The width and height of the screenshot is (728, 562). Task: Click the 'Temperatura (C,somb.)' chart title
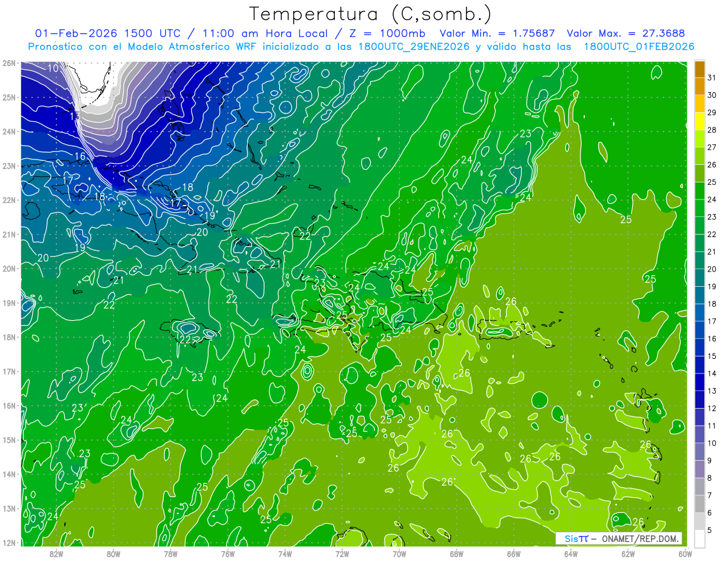pos(369,15)
